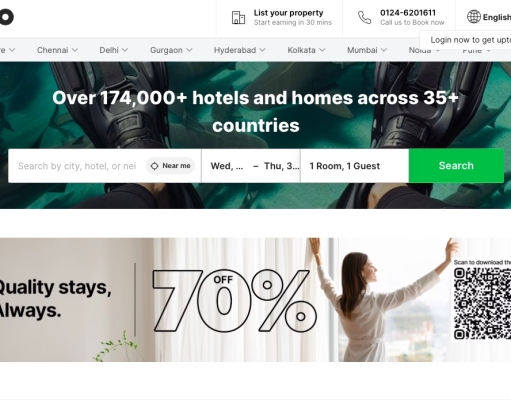Click the QR code for app download
This screenshot has height=400, width=511.
tap(482, 304)
